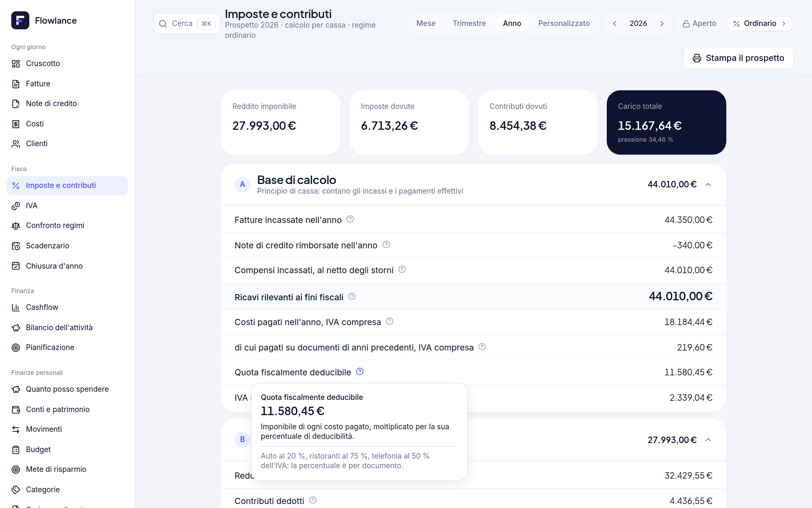Open Conti e patrimonio wallet icon
This screenshot has height=508, width=812.
click(x=16, y=410)
